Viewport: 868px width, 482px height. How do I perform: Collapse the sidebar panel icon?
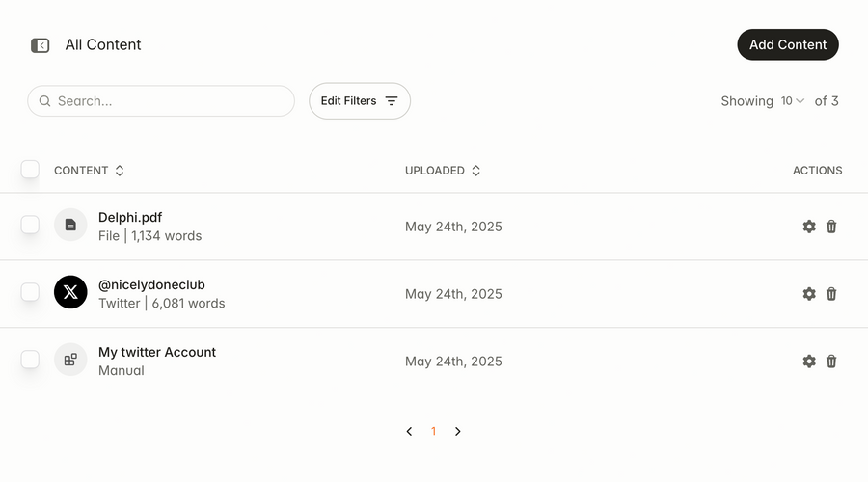(41, 45)
